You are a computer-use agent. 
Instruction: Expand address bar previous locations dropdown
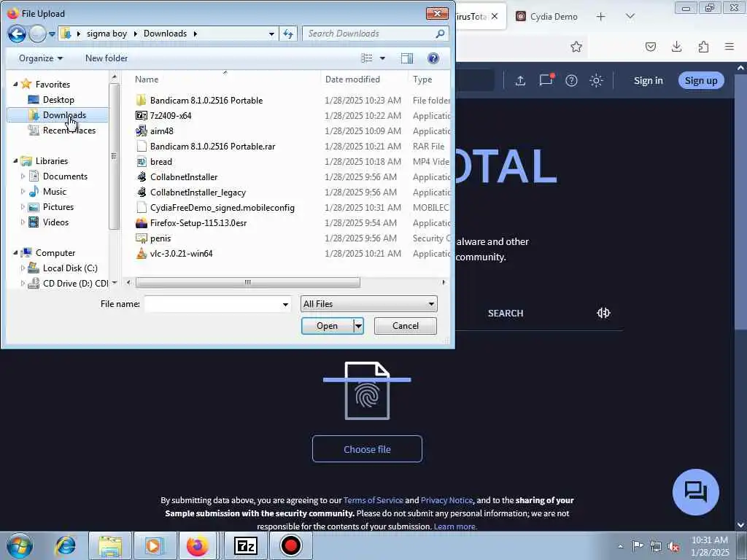click(x=271, y=34)
